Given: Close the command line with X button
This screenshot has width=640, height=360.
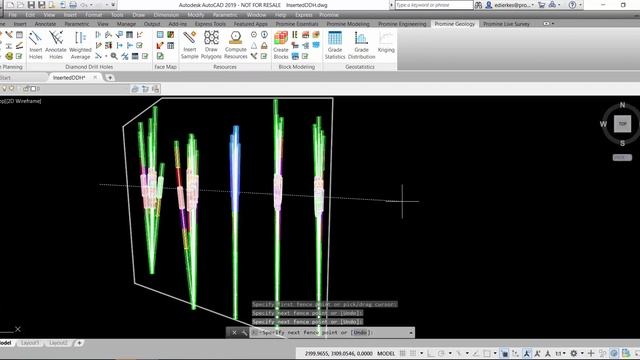Looking at the screenshot, I should (234, 333).
